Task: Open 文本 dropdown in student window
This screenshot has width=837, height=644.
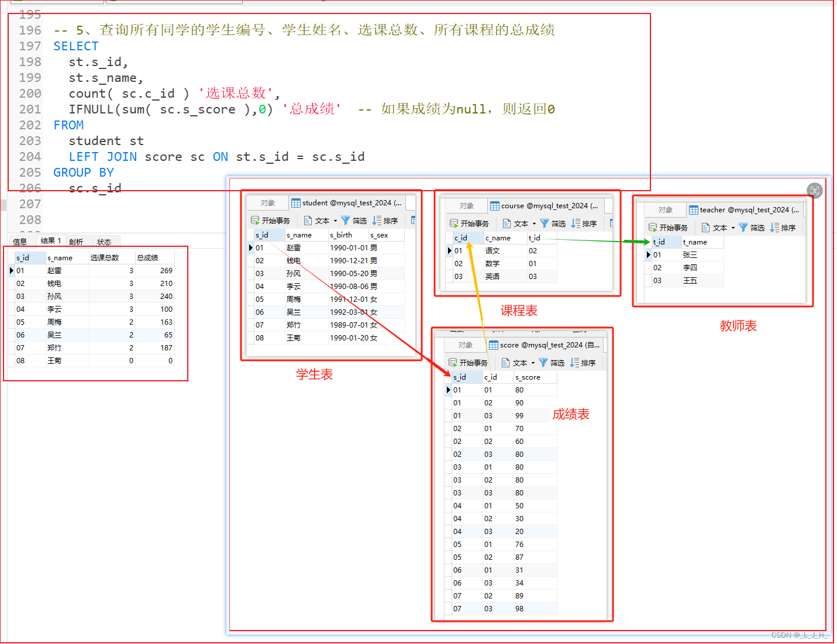Action: click(321, 221)
